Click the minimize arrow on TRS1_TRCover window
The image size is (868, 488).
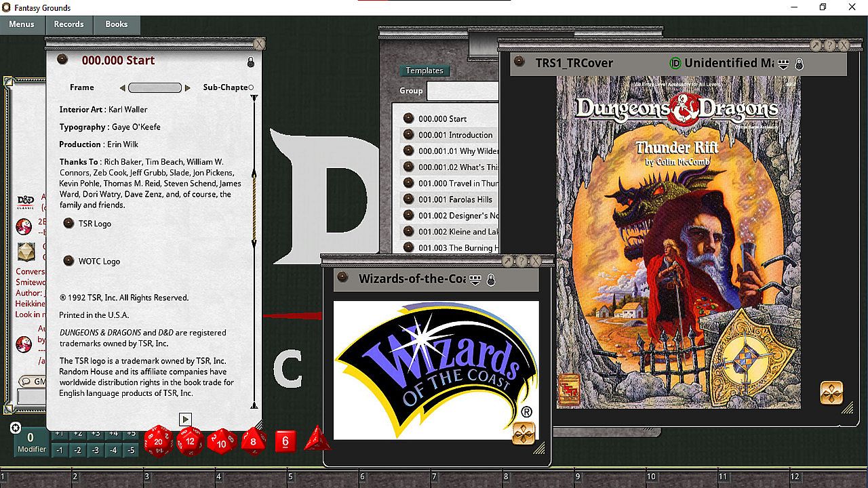coord(816,45)
